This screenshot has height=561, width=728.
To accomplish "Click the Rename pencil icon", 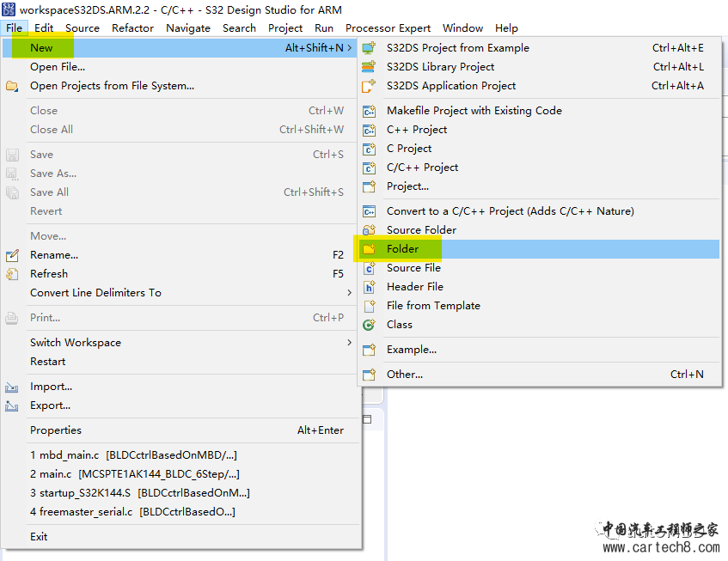I will tap(12, 255).
